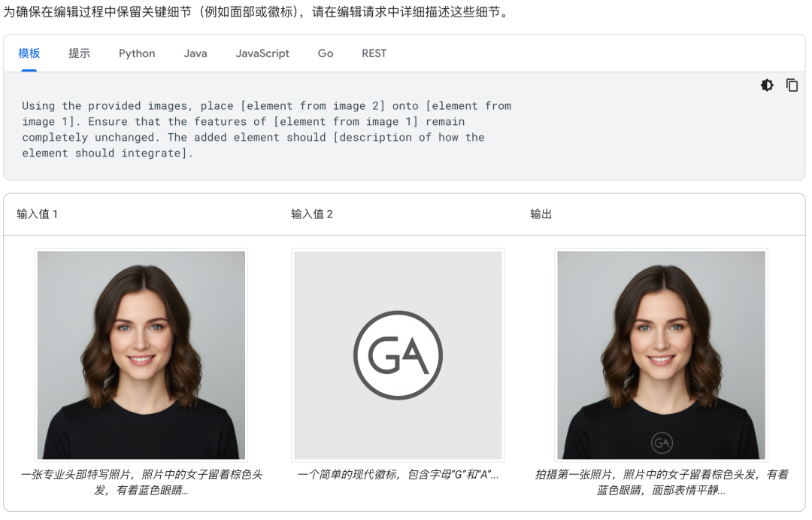Click the caption below input image 1
Screen dimensions: 812x520
[x=141, y=482]
